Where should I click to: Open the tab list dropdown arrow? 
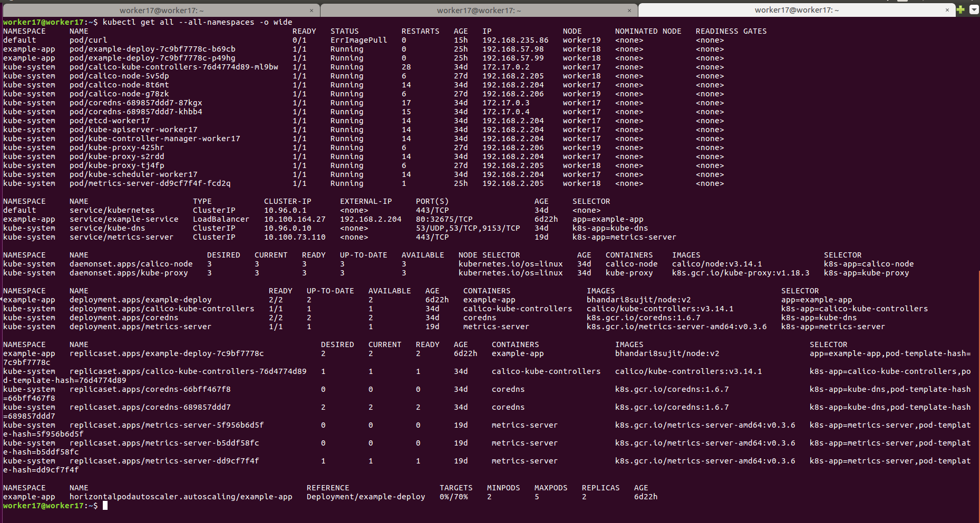pyautogui.click(x=974, y=9)
